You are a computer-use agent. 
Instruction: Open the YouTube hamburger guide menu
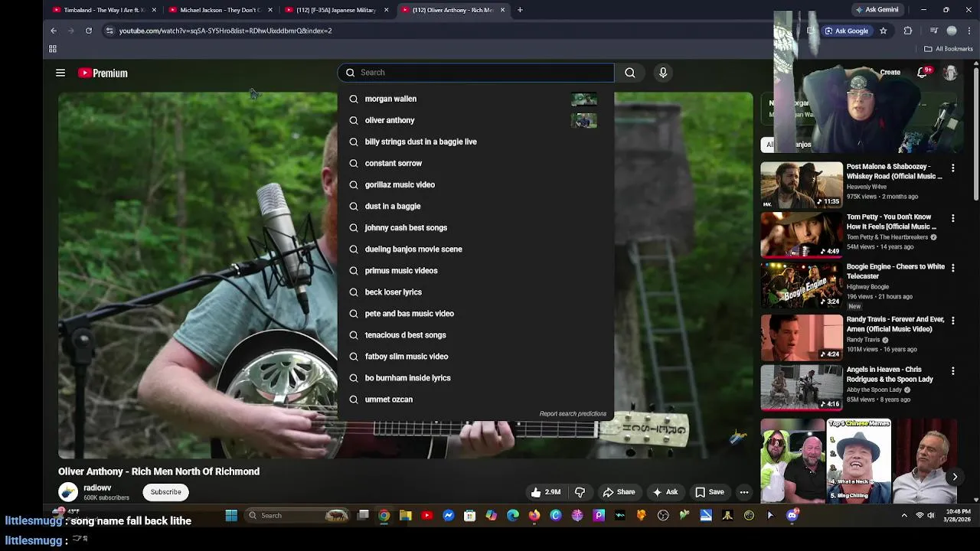[x=60, y=73]
